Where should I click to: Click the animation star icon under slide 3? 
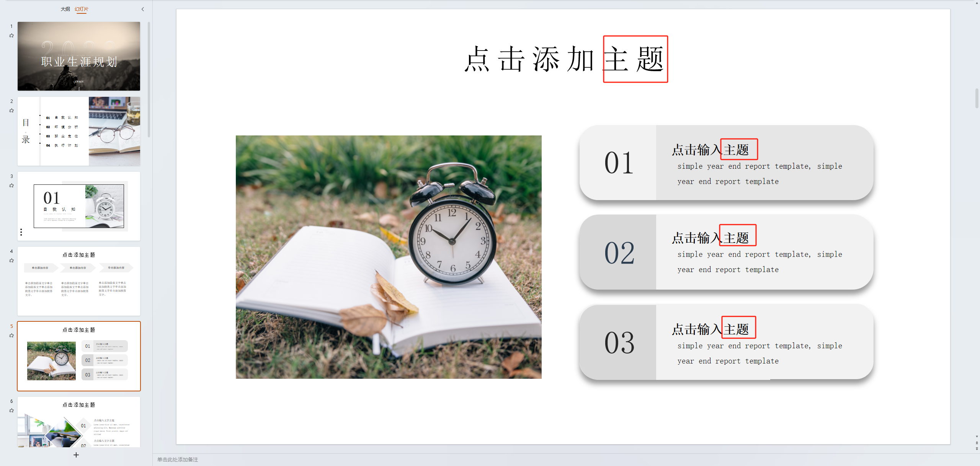11,186
